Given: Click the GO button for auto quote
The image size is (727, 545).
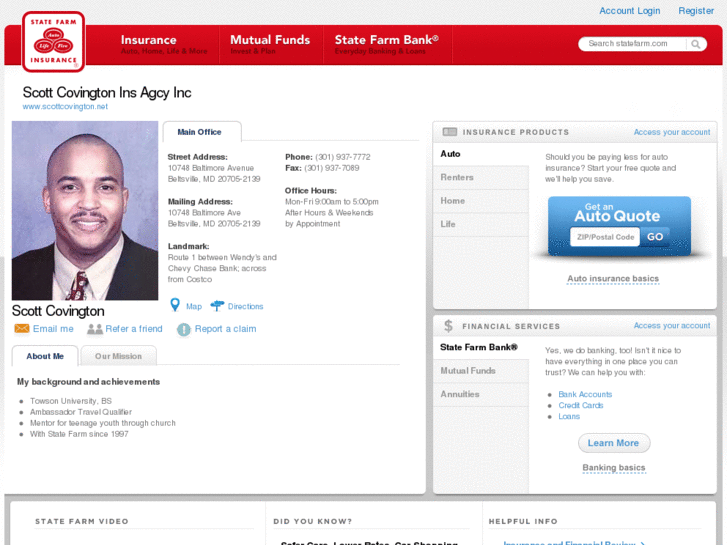Looking at the screenshot, I should [655, 237].
